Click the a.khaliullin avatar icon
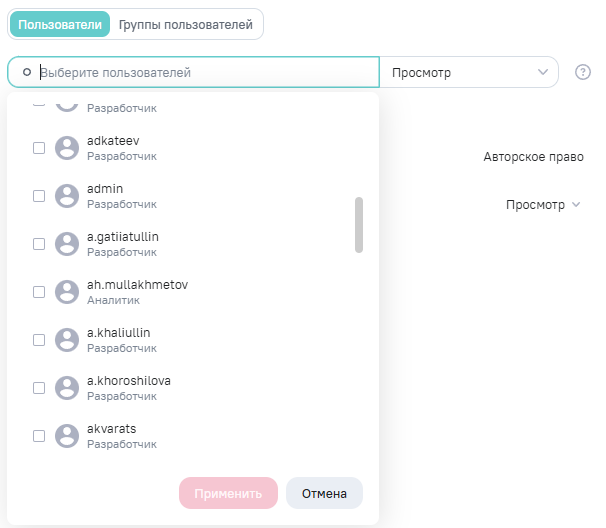606x528 pixels. click(x=67, y=340)
